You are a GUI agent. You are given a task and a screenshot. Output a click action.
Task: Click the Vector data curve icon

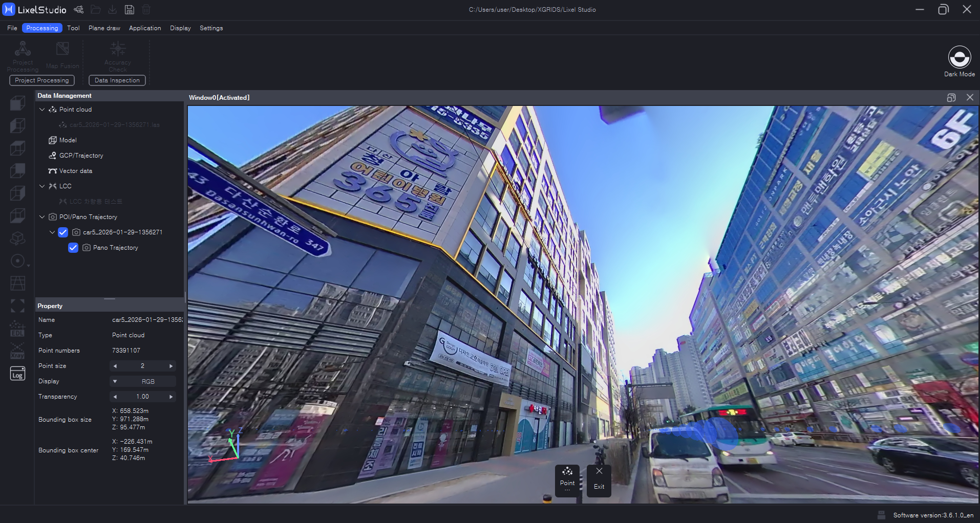click(x=52, y=171)
